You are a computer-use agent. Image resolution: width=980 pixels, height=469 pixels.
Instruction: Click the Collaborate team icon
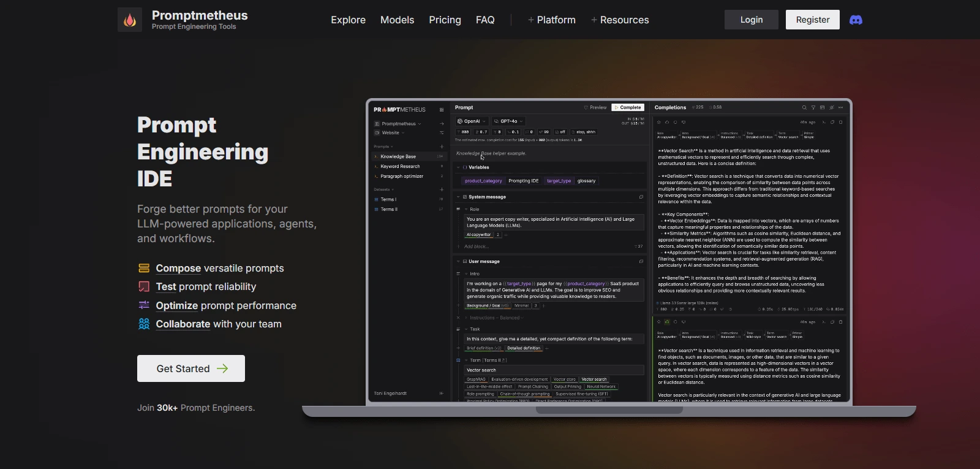pyautogui.click(x=144, y=324)
